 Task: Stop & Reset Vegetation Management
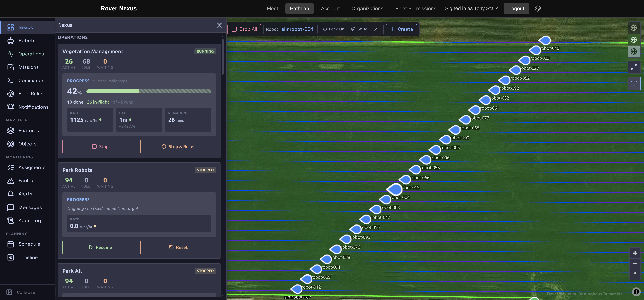178,146
